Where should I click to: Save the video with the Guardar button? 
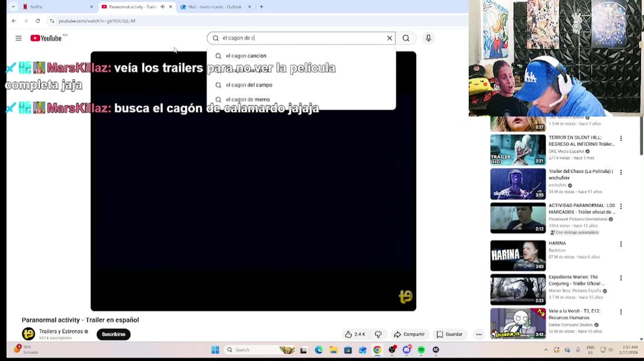449,334
